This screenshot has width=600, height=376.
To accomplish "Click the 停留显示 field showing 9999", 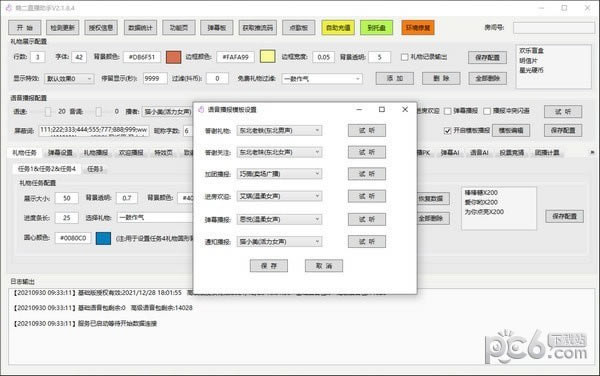I will (x=155, y=78).
